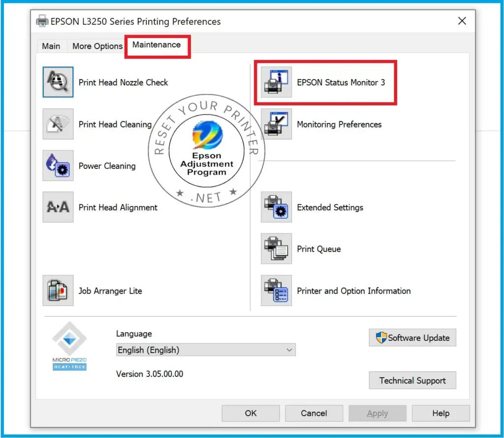Click the Monitoring Preferences label
This screenshot has height=438, width=504.
click(339, 124)
